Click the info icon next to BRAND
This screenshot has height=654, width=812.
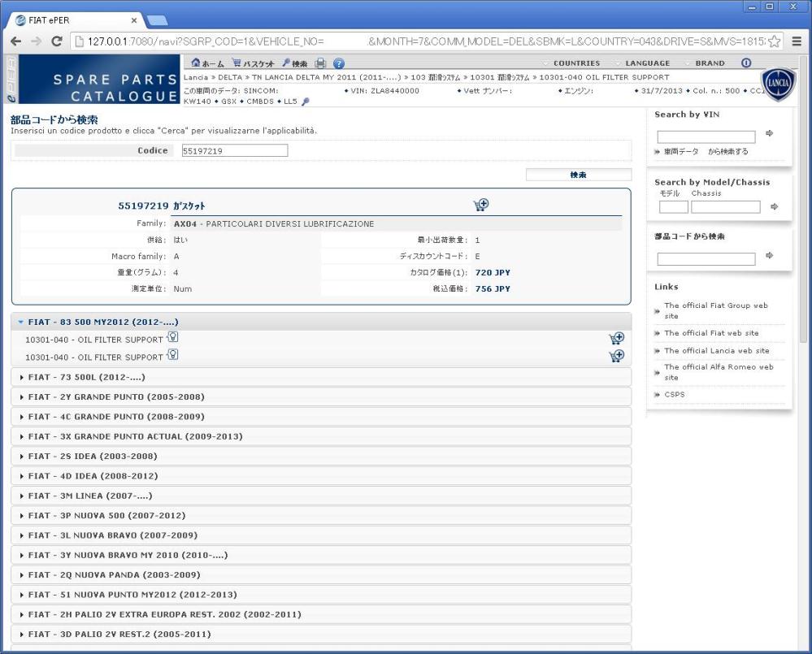pyautogui.click(x=746, y=63)
